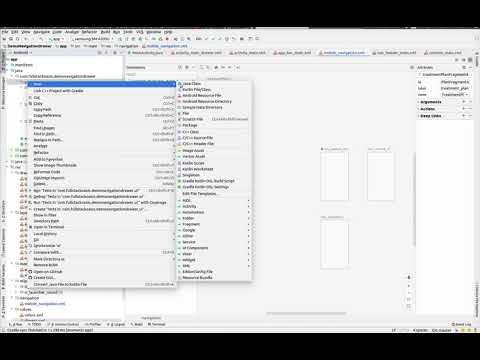Switch to the nav_header_main.xml editor tab
The width and height of the screenshot is (480, 360).
tap(394, 53)
